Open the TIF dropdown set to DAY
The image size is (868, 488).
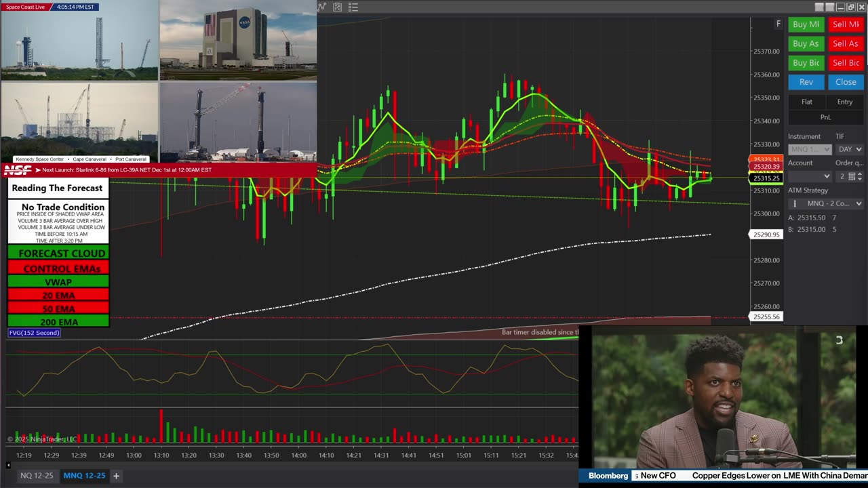point(850,149)
